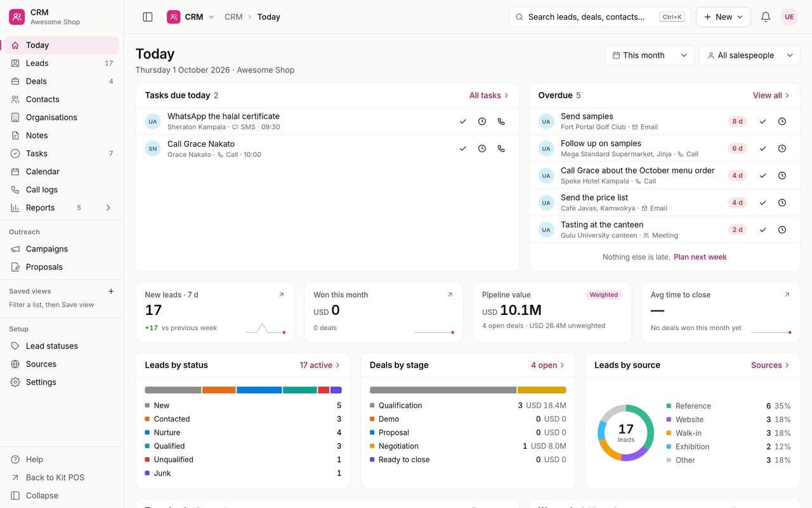This screenshot has width=812, height=508.
Task: Open Campaigns under Outreach
Action: click(62, 249)
